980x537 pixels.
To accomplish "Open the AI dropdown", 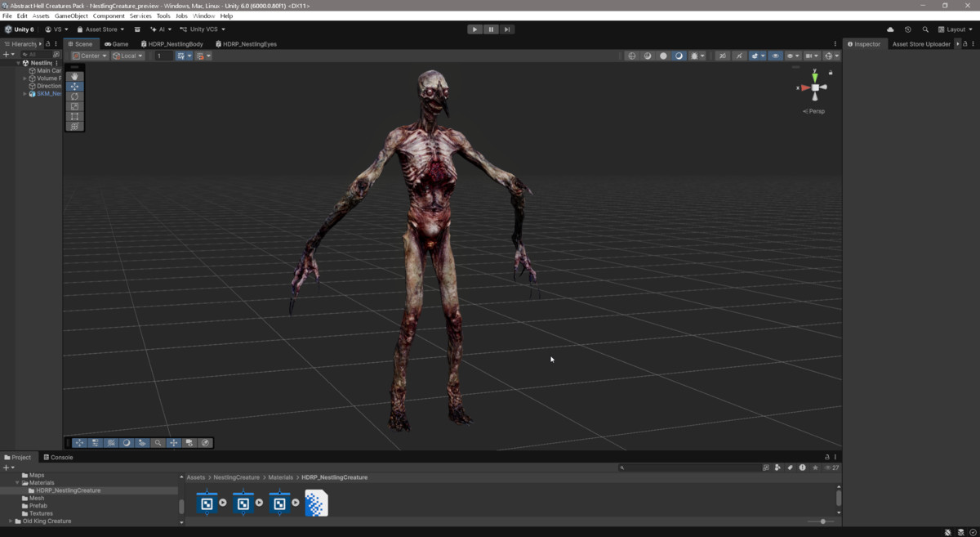I will [160, 29].
